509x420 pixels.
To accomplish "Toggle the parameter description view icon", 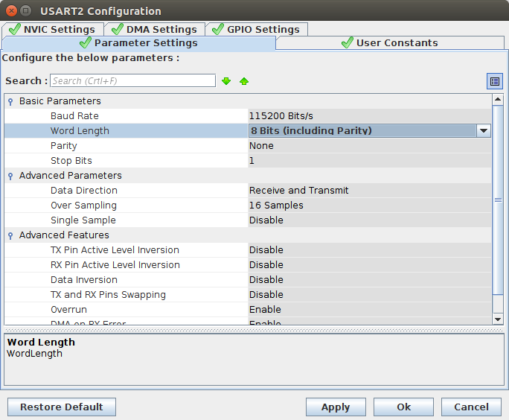I will (494, 81).
